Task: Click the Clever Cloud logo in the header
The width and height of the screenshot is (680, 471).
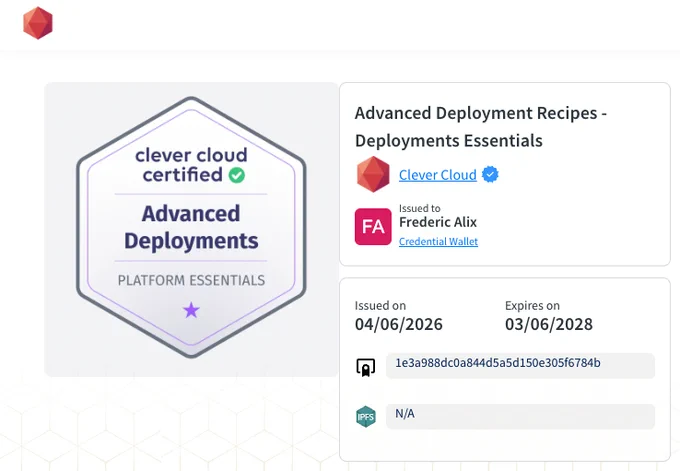Action: [x=38, y=23]
